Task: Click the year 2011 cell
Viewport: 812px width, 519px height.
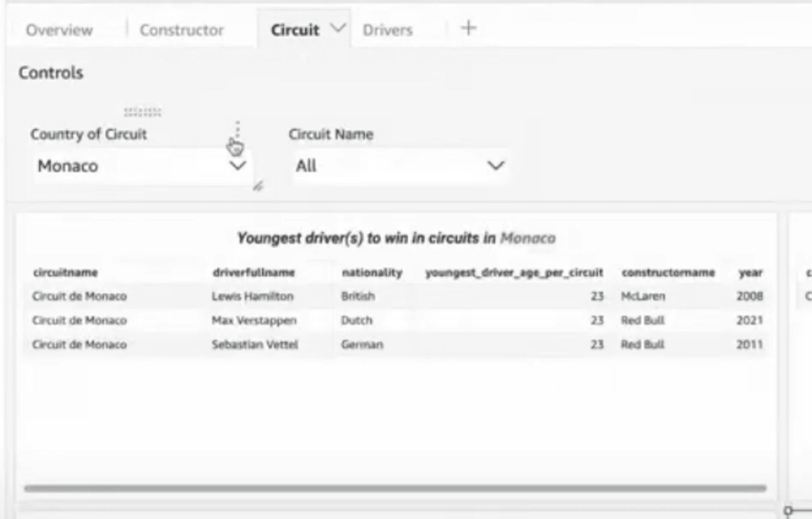Action: [750, 345]
